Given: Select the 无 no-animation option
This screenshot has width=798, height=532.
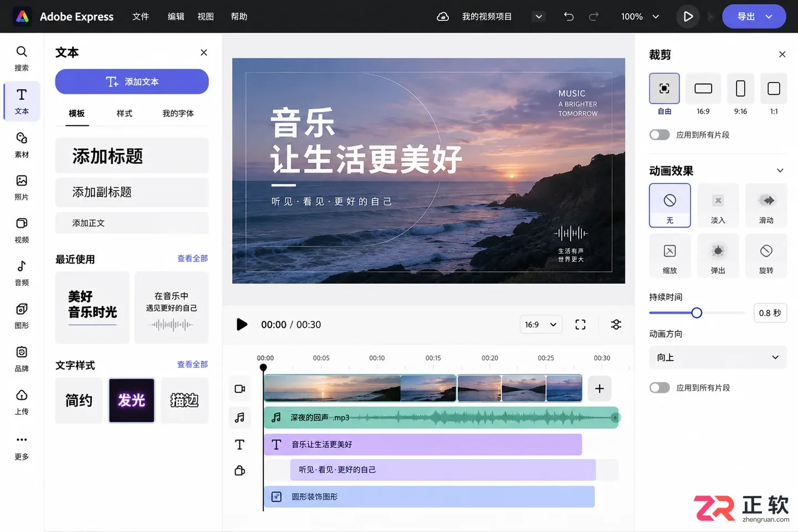Looking at the screenshot, I should pos(670,205).
